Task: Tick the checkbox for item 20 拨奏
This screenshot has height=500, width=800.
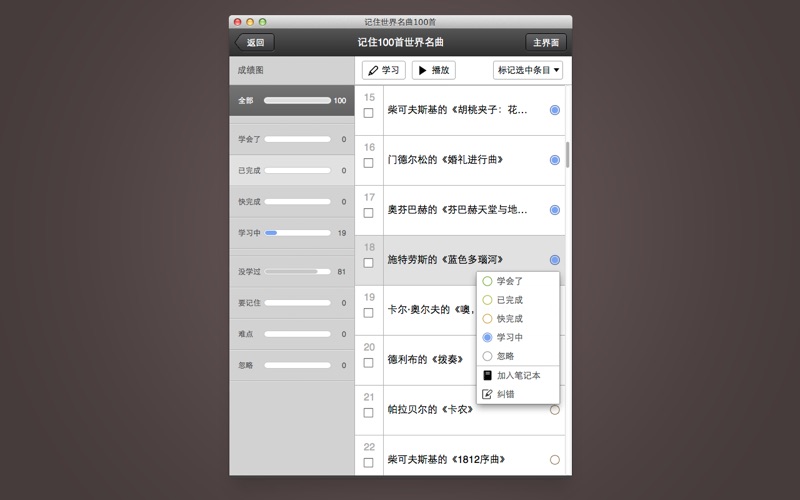Action: point(368,363)
